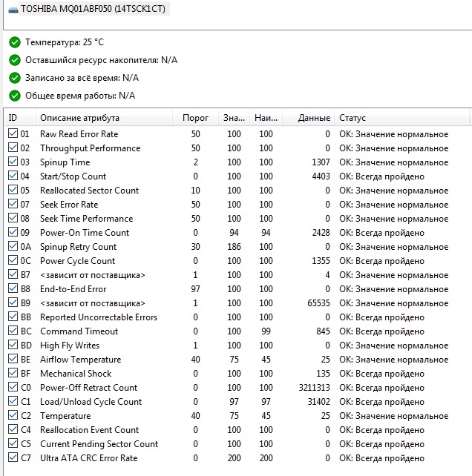Click green check icon beside Общее время работы
The image size is (472, 476).
pos(15,95)
